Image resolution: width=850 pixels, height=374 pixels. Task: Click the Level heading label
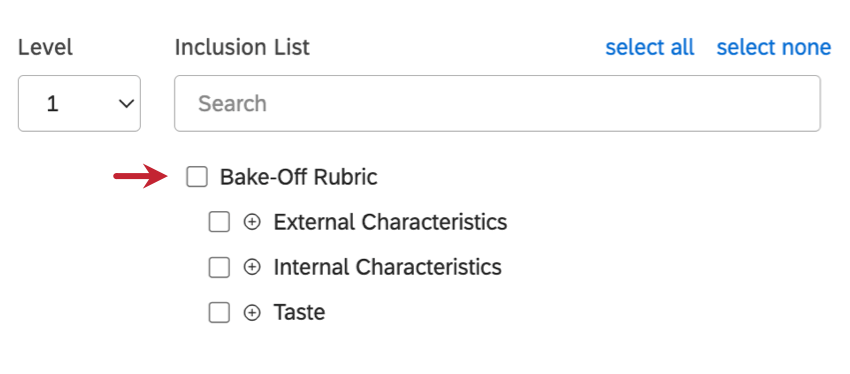coord(45,48)
